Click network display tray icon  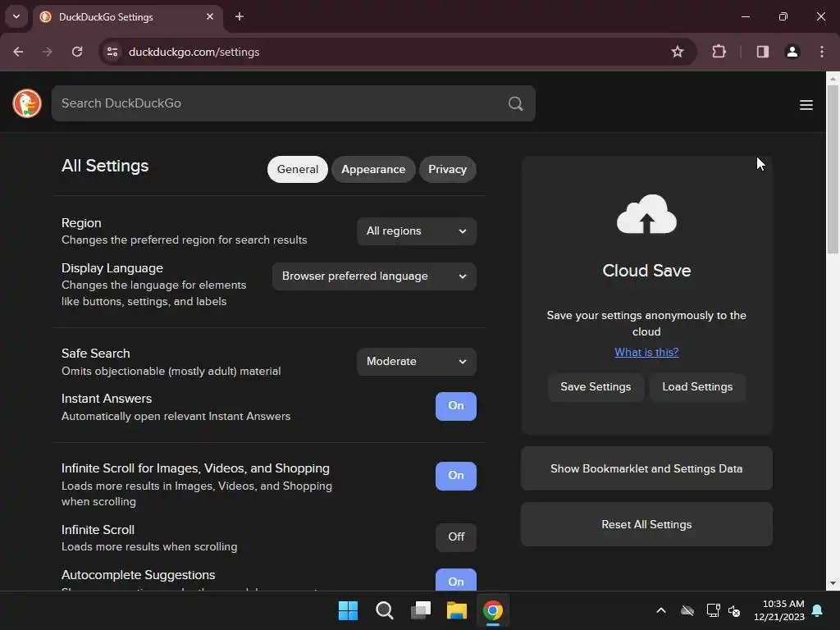(713, 610)
